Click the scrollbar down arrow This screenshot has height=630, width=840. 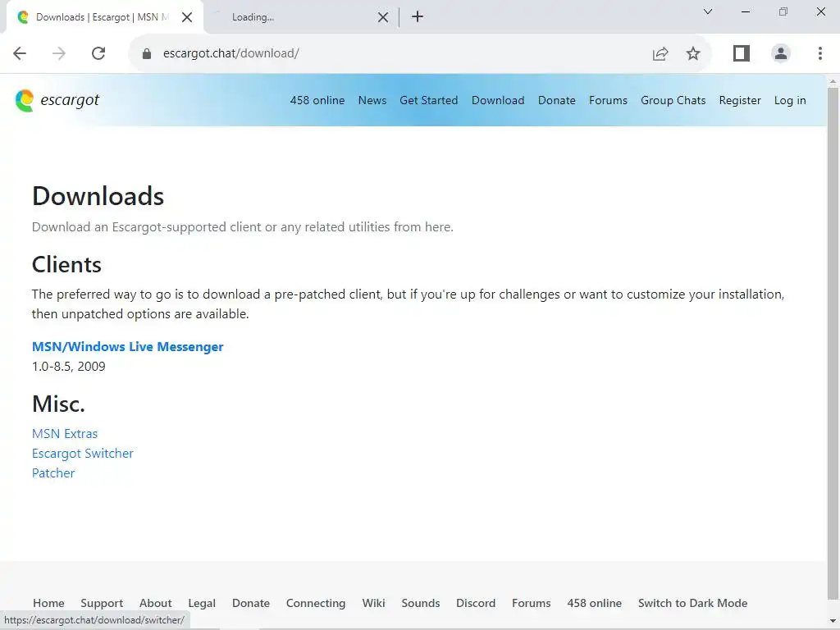[833, 622]
